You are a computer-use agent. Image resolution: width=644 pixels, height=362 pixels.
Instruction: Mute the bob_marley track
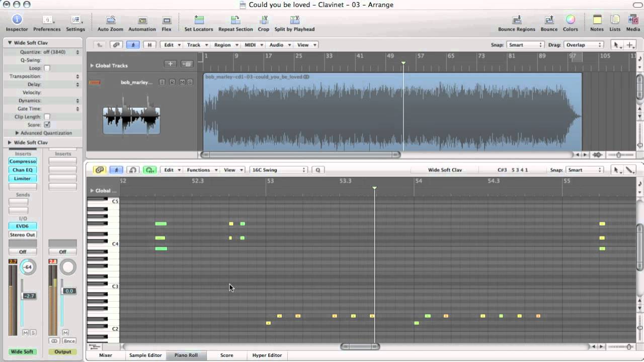[x=182, y=82]
